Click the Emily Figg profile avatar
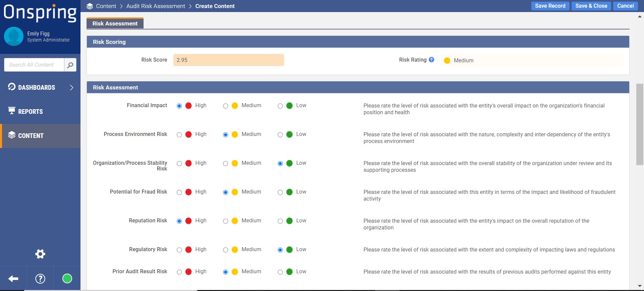 point(14,37)
